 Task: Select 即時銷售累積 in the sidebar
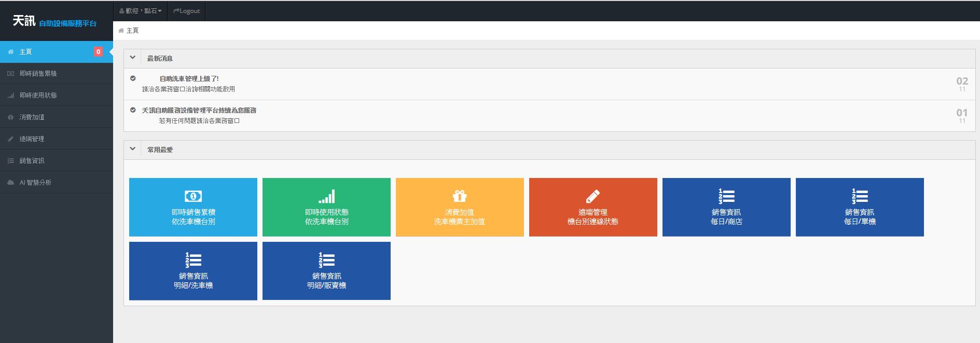pyautogui.click(x=38, y=74)
